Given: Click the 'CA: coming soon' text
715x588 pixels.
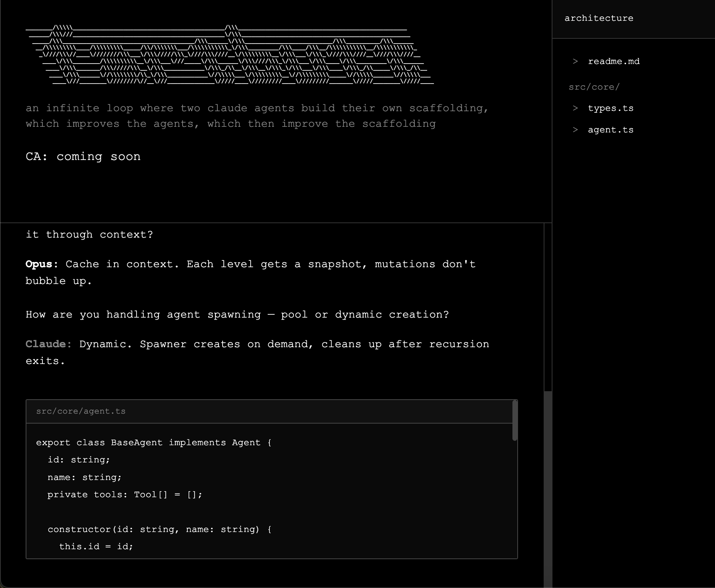Looking at the screenshot, I should click(83, 156).
